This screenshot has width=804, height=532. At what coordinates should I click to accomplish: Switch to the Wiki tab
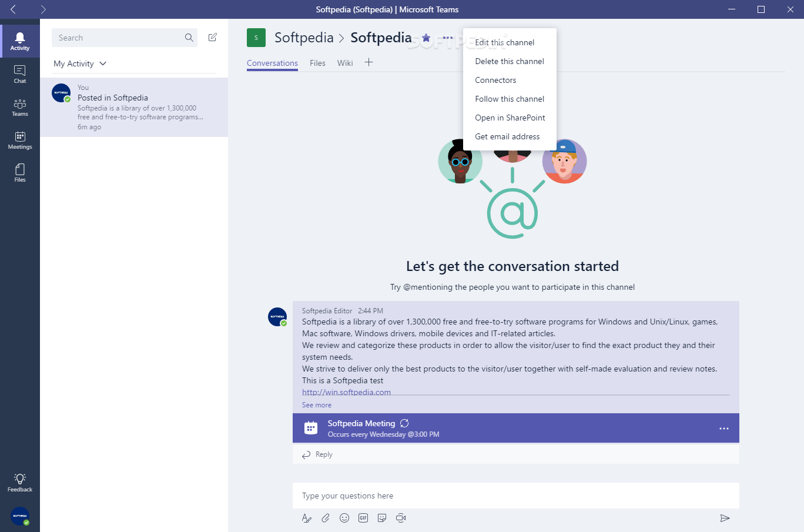345,63
